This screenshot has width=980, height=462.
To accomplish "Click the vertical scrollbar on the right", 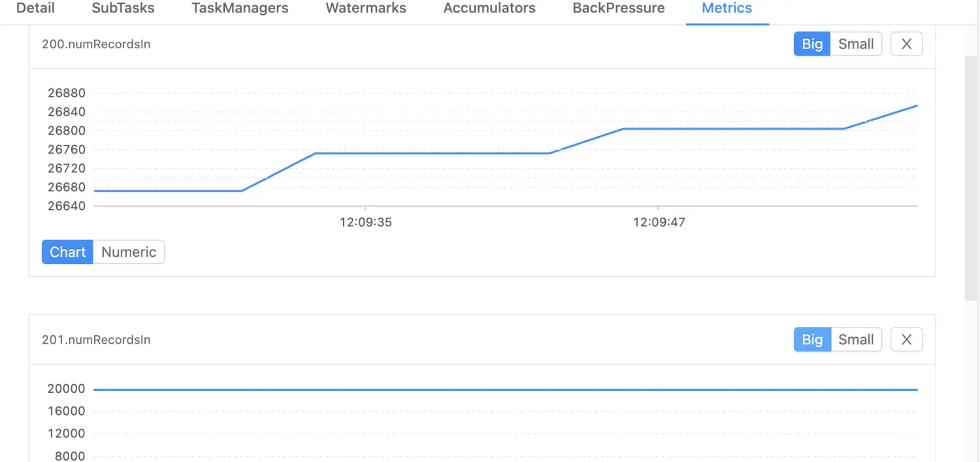I will coord(972,176).
